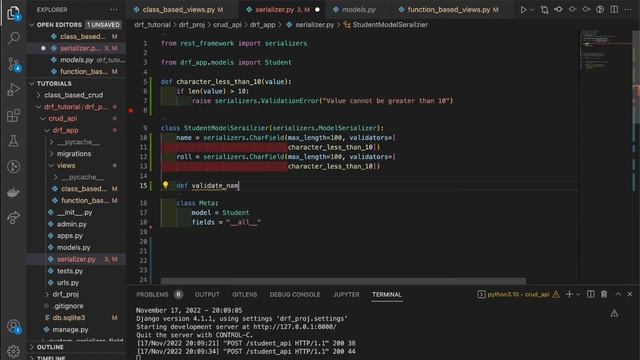This screenshot has width=640, height=360.
Task: Collapse the views folder
Action: [66, 166]
